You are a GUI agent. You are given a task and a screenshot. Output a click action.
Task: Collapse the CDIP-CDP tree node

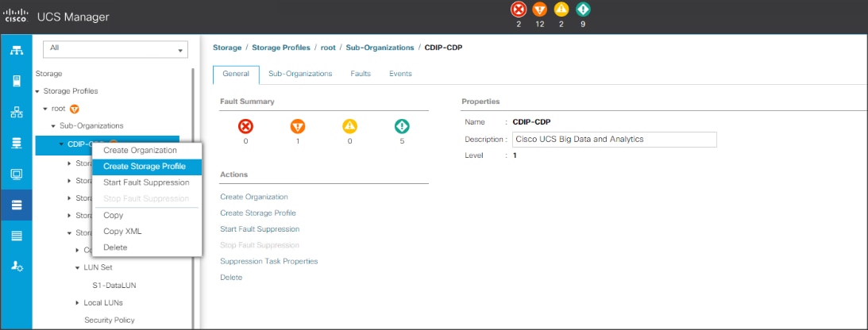click(x=61, y=144)
